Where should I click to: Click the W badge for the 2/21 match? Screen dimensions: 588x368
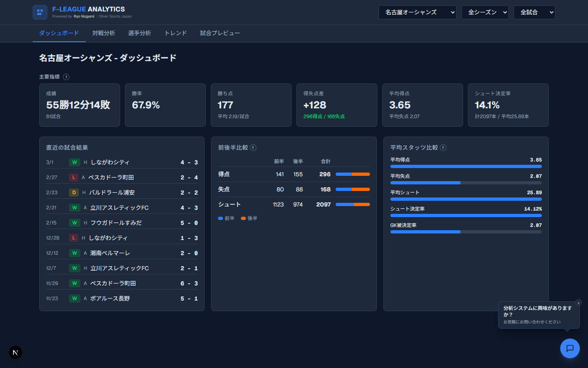[74, 208]
